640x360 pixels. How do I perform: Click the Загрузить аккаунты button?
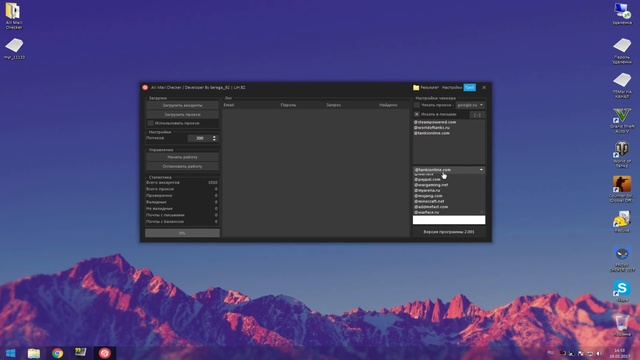pyautogui.click(x=182, y=105)
